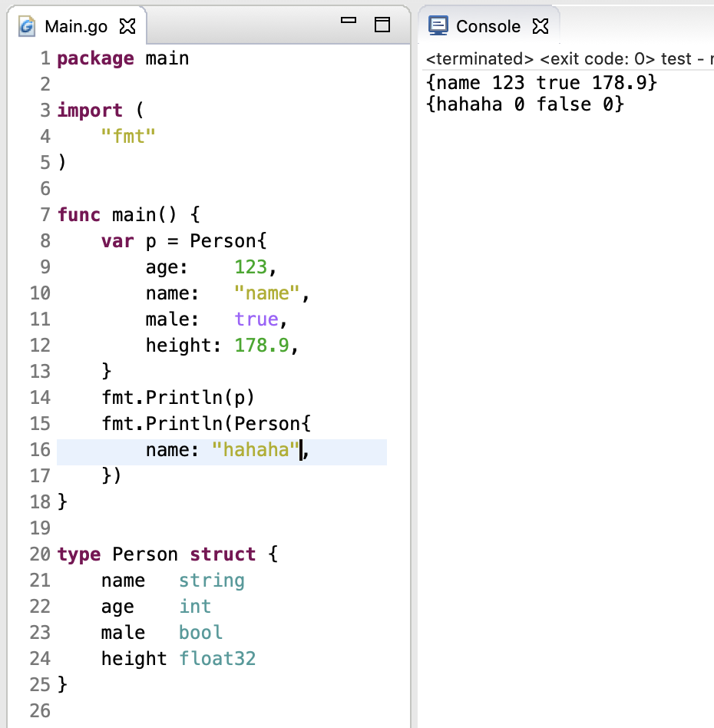This screenshot has width=714, height=728.
Task: Click console output line with 178.9
Action: point(541,82)
